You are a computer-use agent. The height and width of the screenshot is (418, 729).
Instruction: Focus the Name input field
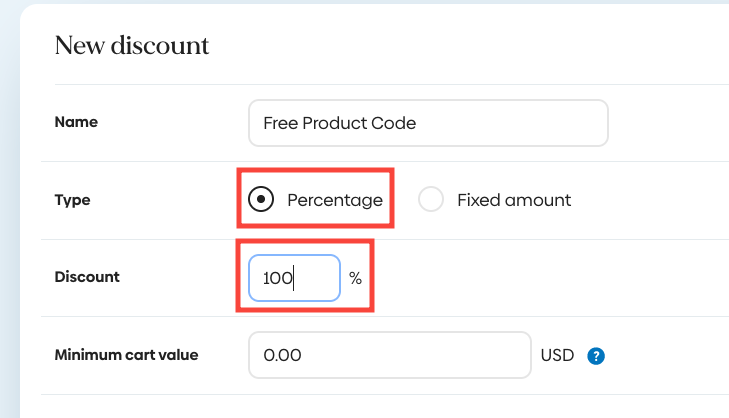(x=427, y=123)
